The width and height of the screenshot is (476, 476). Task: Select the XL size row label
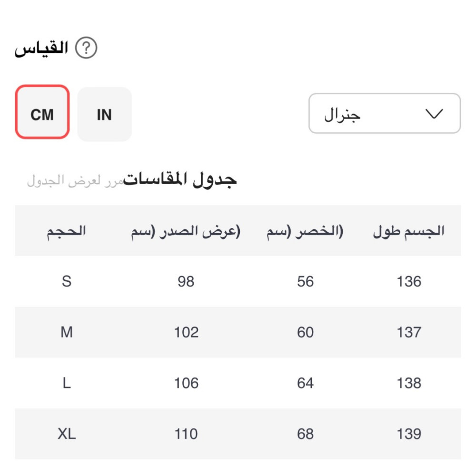pos(67,434)
